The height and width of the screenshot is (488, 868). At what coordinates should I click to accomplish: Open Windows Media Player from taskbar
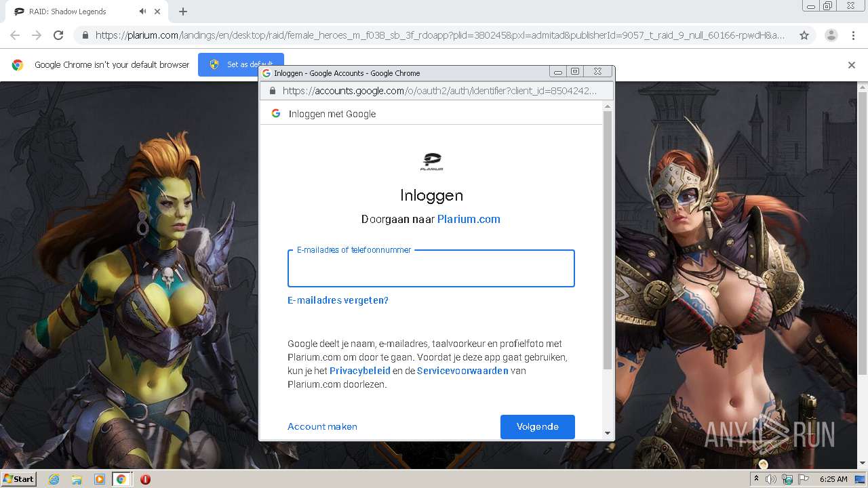tap(99, 479)
